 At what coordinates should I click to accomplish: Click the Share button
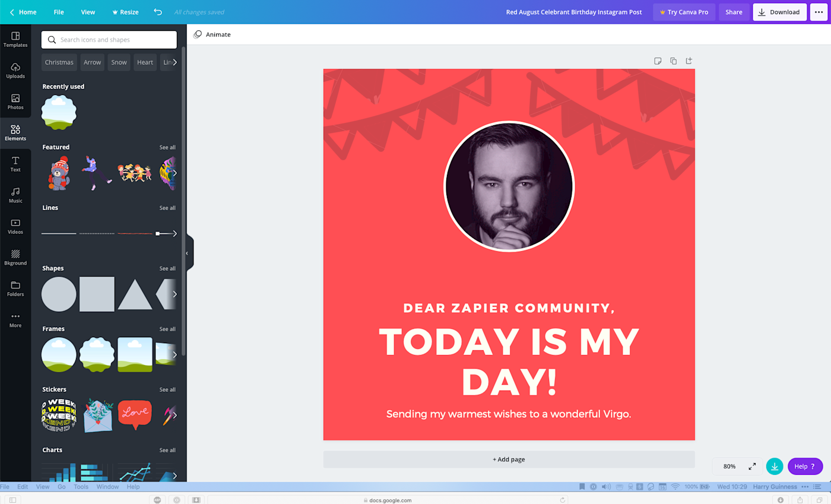pos(734,12)
